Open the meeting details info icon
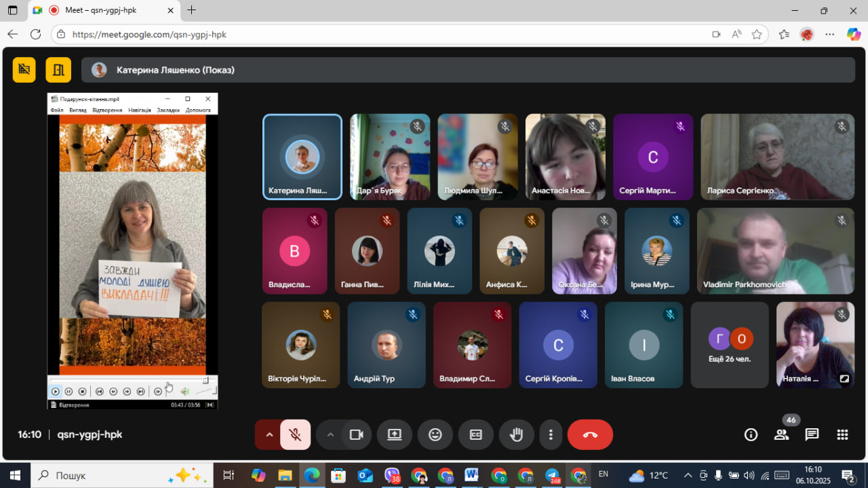The height and width of the screenshot is (488, 868). click(751, 435)
